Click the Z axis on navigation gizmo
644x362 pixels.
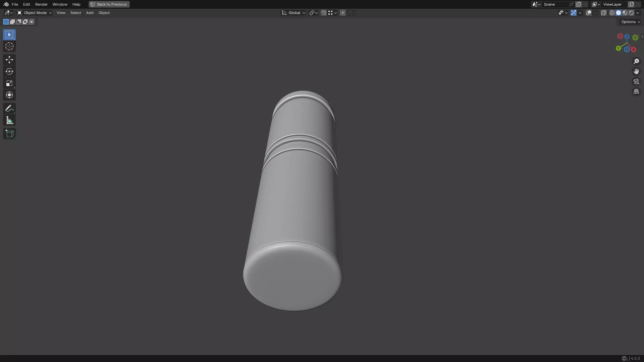click(627, 37)
